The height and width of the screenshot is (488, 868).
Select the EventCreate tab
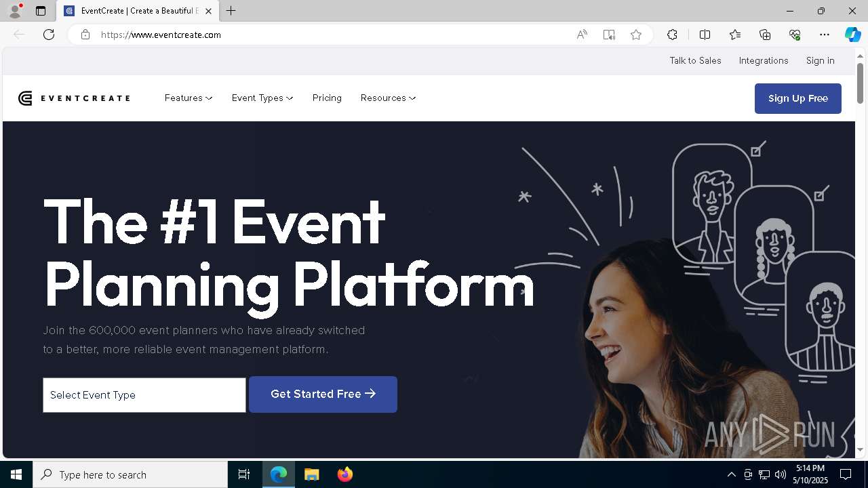click(x=138, y=11)
